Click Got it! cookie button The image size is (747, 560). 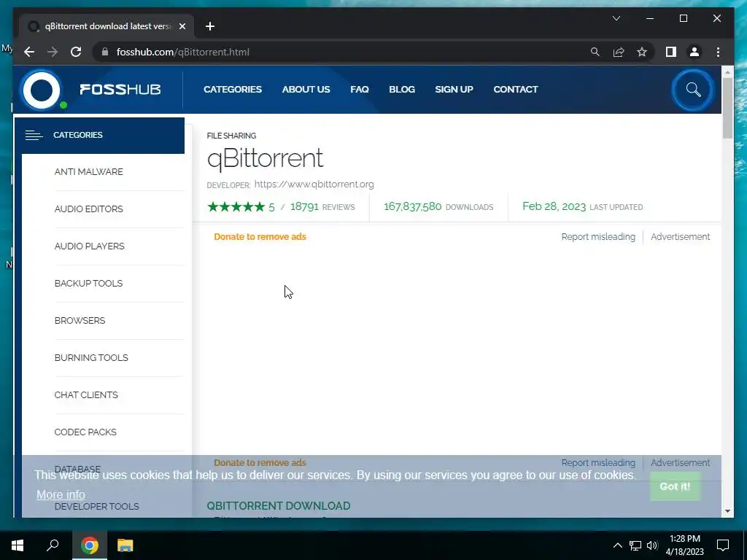[675, 486]
